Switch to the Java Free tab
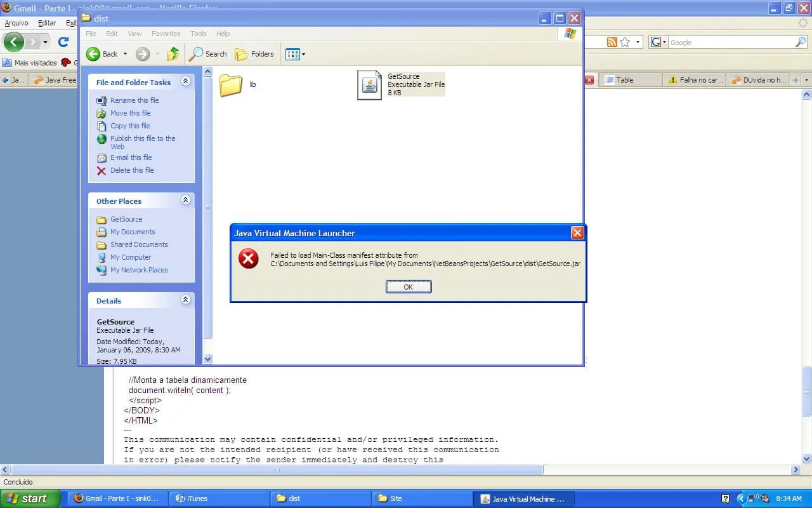 coord(55,80)
